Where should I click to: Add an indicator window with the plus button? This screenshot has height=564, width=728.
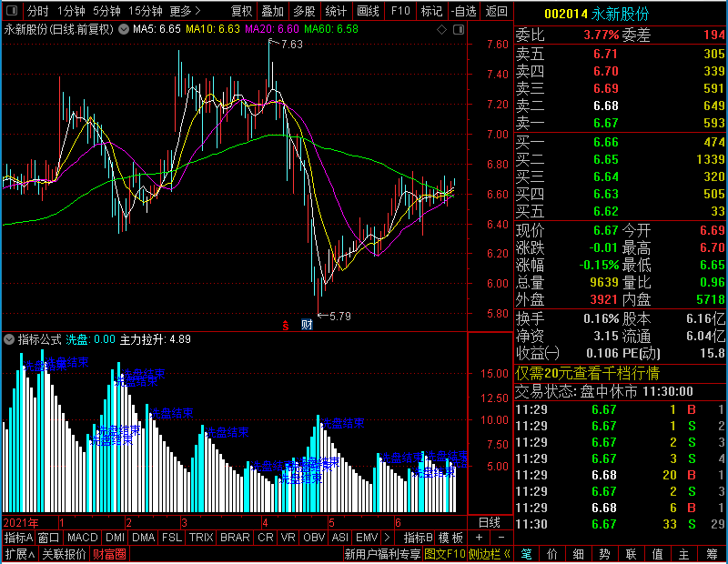click(480, 538)
